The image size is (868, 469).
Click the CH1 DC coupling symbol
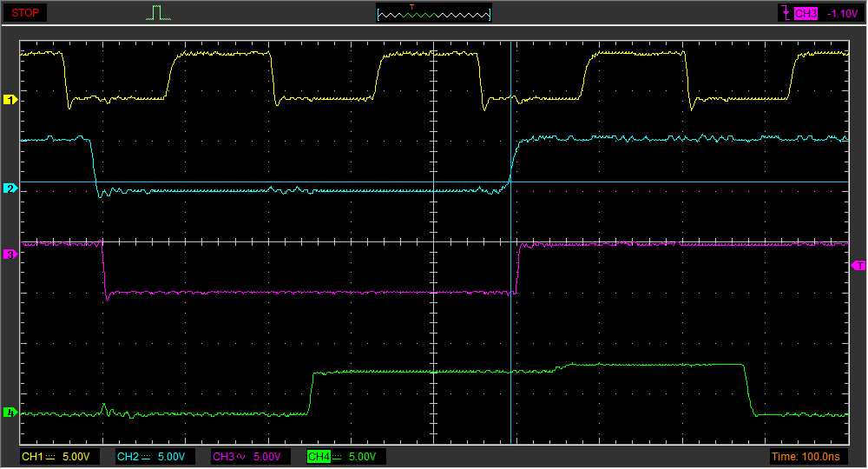(x=49, y=457)
